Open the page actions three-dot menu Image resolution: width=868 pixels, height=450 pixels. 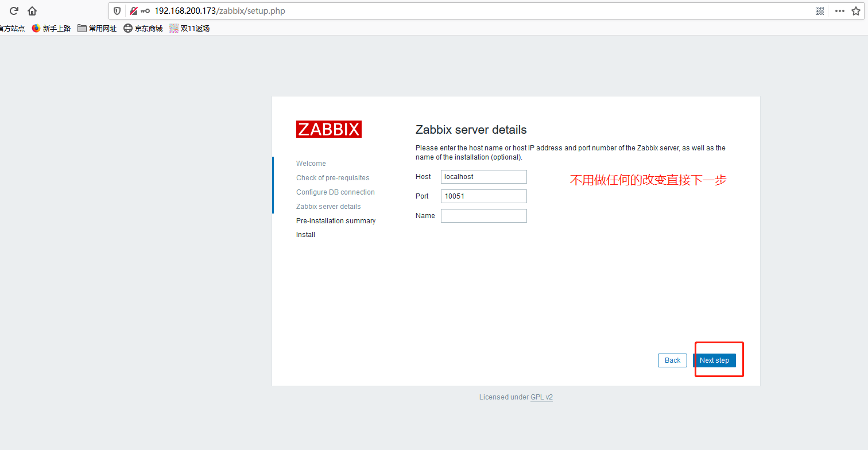[839, 11]
